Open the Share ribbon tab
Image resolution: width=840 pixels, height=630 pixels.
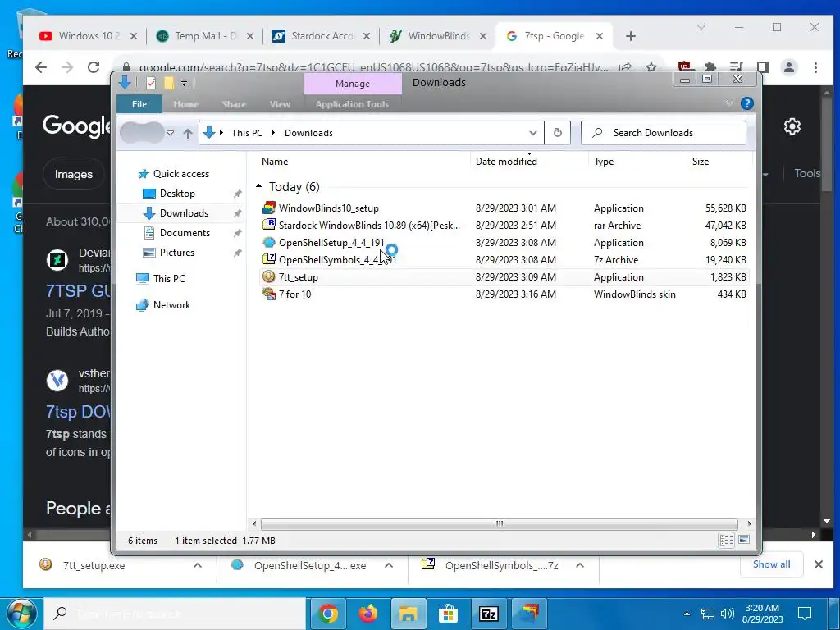point(234,104)
